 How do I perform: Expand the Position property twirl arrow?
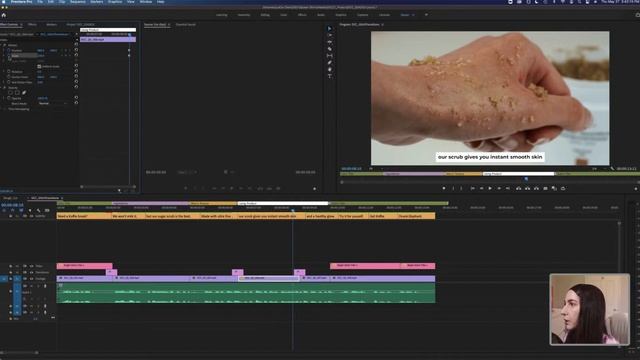click(x=4, y=51)
